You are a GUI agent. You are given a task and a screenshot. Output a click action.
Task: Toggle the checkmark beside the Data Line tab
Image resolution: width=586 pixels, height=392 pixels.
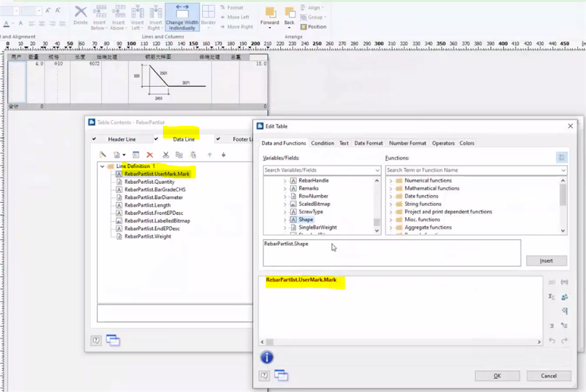156,139
